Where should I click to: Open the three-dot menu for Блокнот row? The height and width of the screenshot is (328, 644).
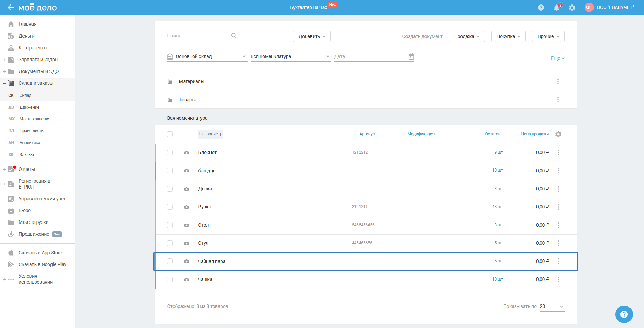click(x=559, y=153)
